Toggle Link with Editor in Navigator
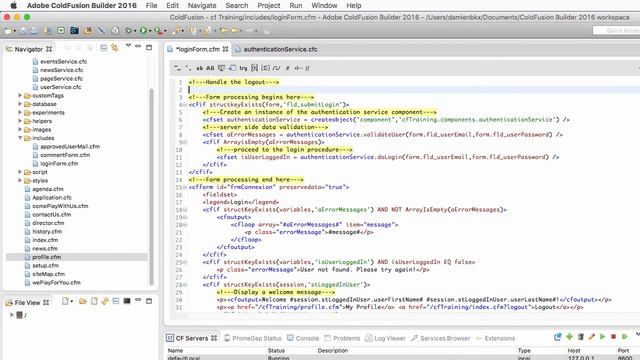Viewport: 640px width, 360px height. (x=115, y=48)
